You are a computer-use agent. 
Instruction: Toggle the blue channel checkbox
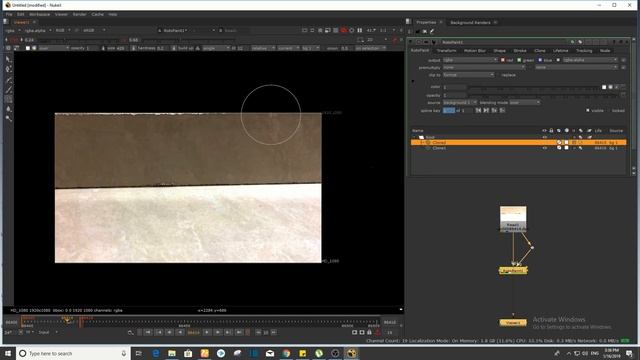point(540,60)
